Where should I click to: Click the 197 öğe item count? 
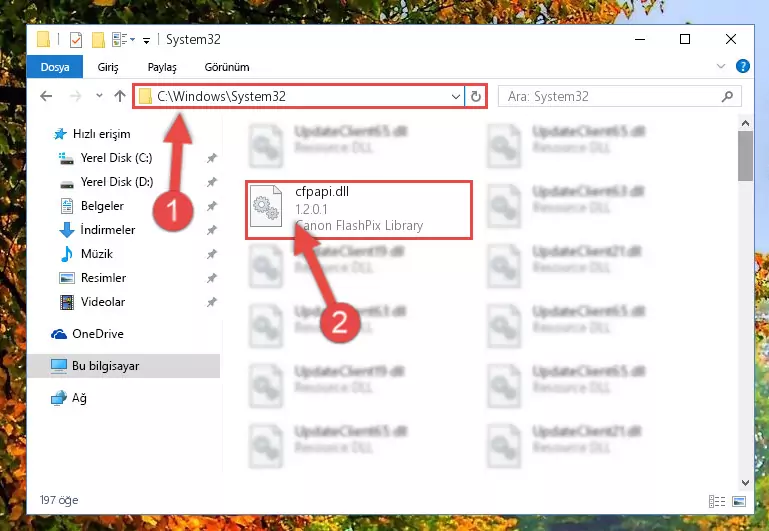point(59,500)
